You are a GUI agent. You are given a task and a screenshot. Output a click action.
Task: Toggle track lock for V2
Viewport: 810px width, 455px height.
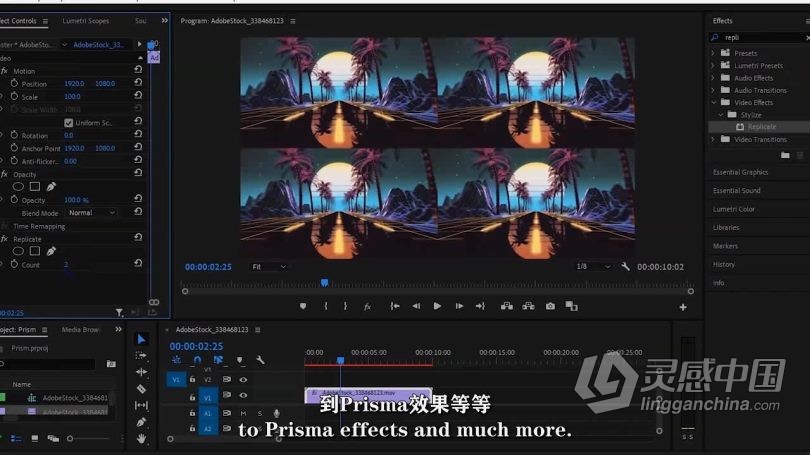[x=192, y=380]
